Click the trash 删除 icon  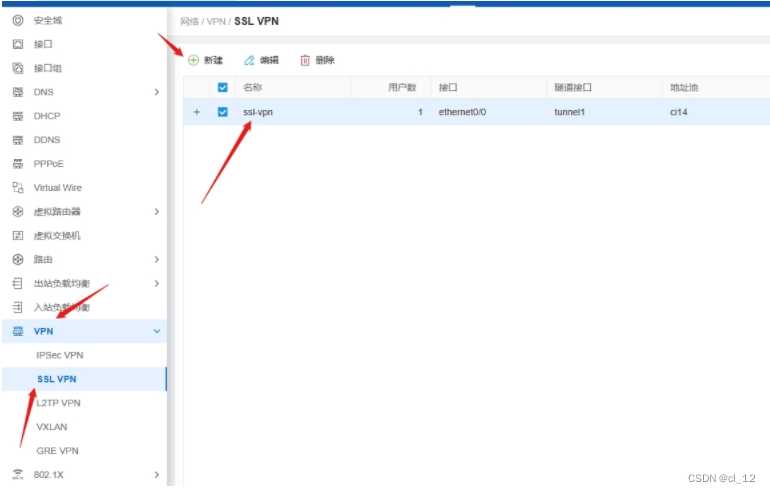pos(305,60)
